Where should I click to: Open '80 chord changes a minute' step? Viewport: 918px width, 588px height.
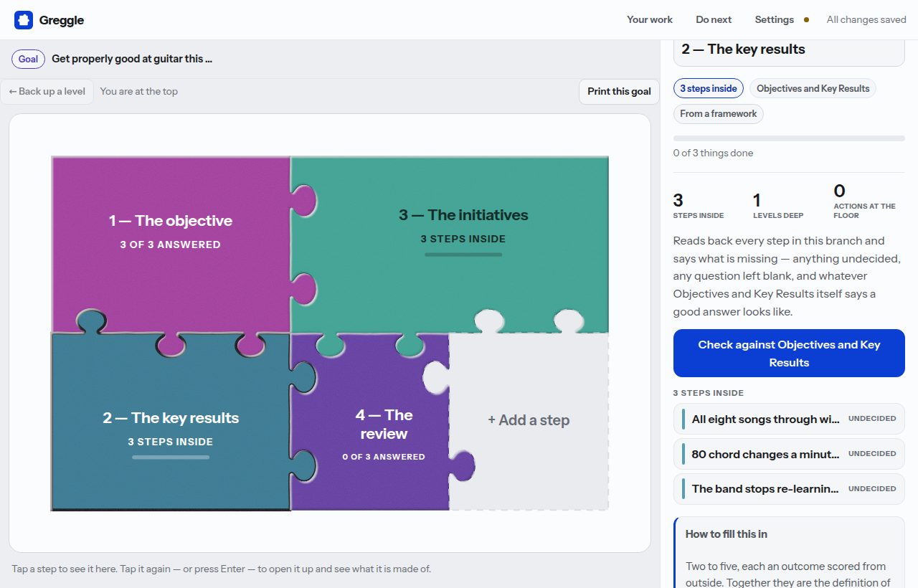[789, 454]
